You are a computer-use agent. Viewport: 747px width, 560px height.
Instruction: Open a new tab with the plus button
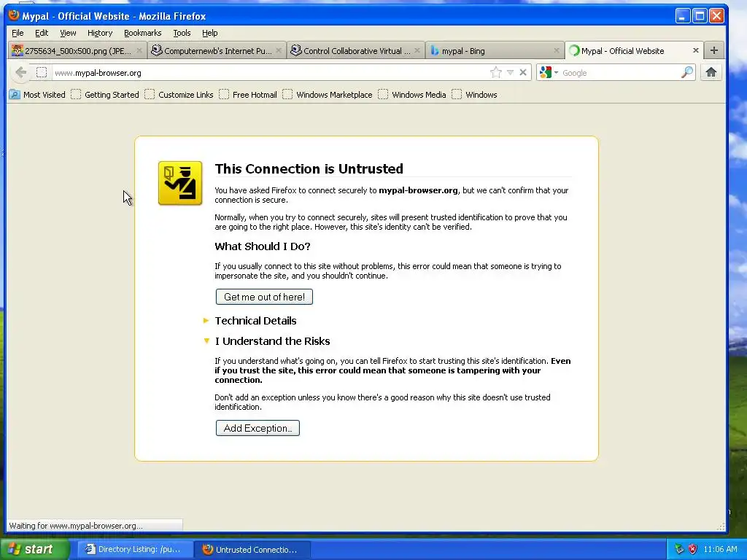click(x=713, y=50)
